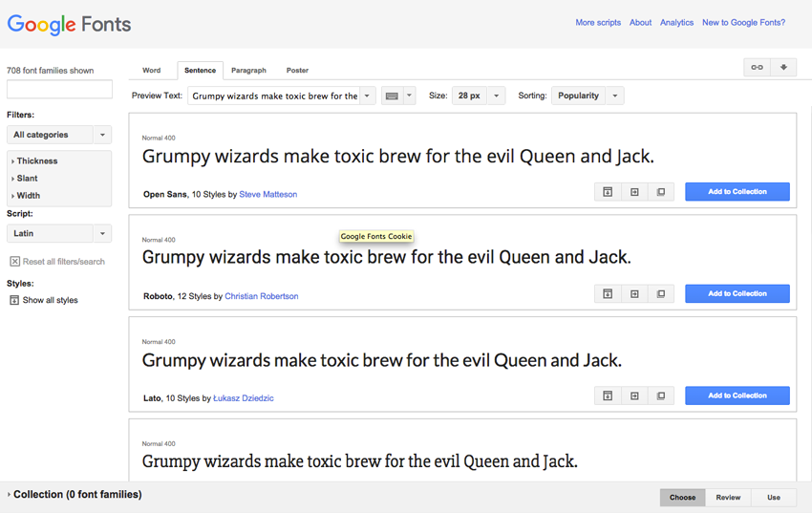Click the pop-out icon for Open Sans

[x=661, y=192]
